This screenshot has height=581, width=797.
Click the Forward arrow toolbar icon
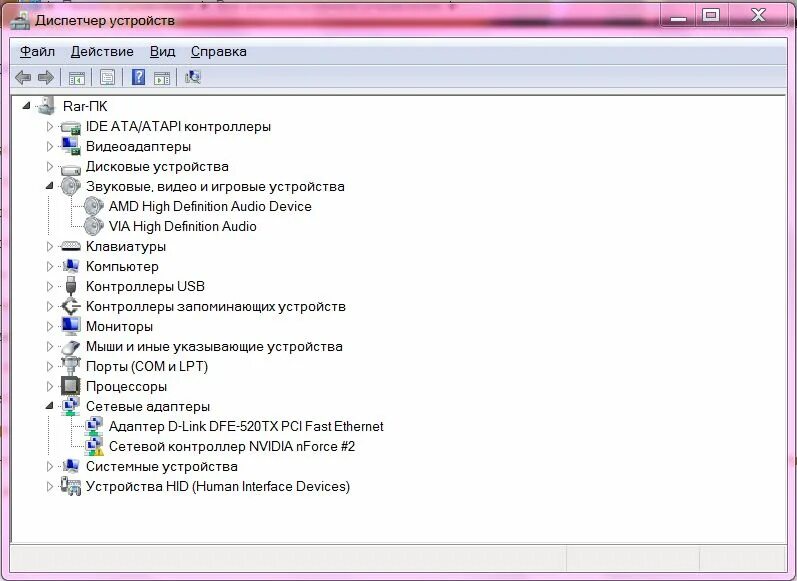click(x=46, y=77)
